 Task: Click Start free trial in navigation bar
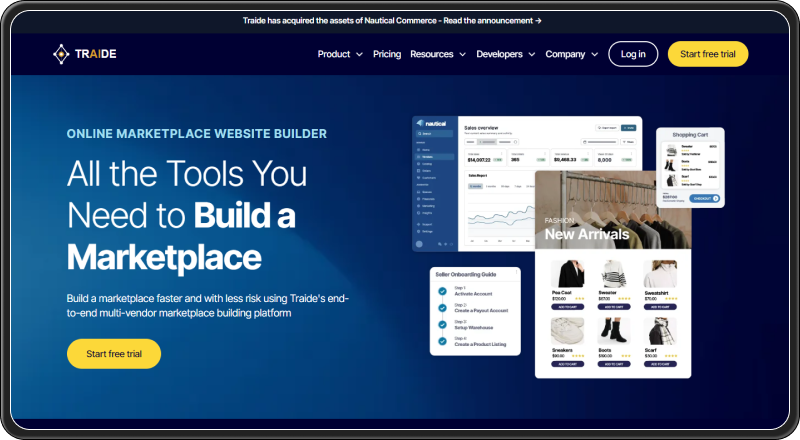[x=707, y=54]
